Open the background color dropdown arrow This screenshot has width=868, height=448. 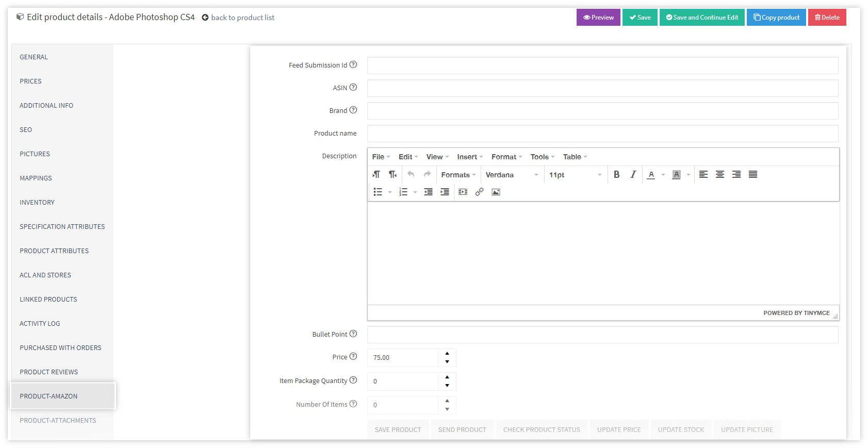689,175
